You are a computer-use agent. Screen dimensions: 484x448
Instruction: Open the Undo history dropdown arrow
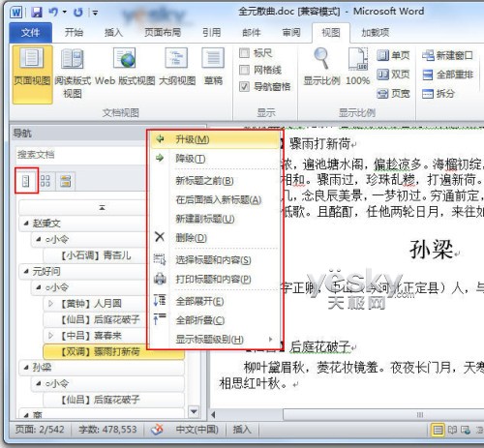tap(65, 13)
